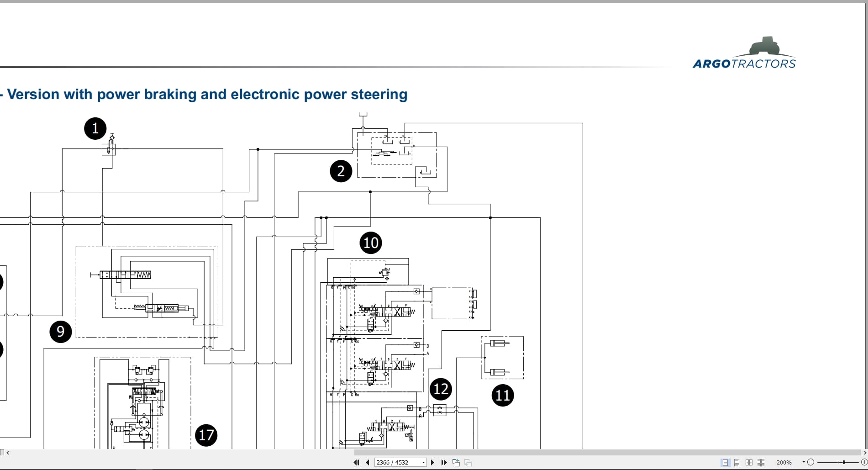Select continuous page view mode

[737, 462]
